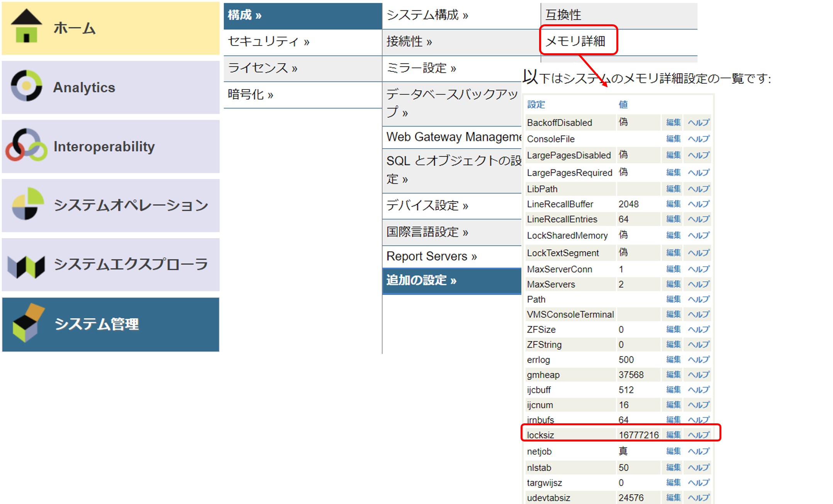Expand the 追加の設定 submenu

pos(421,280)
